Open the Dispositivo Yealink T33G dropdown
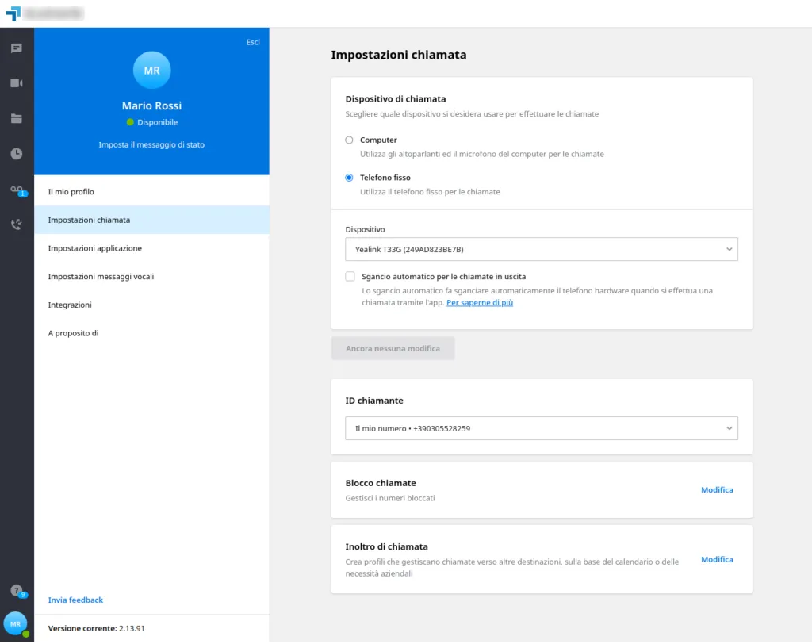Viewport: 812px width, 644px height. [x=541, y=249]
